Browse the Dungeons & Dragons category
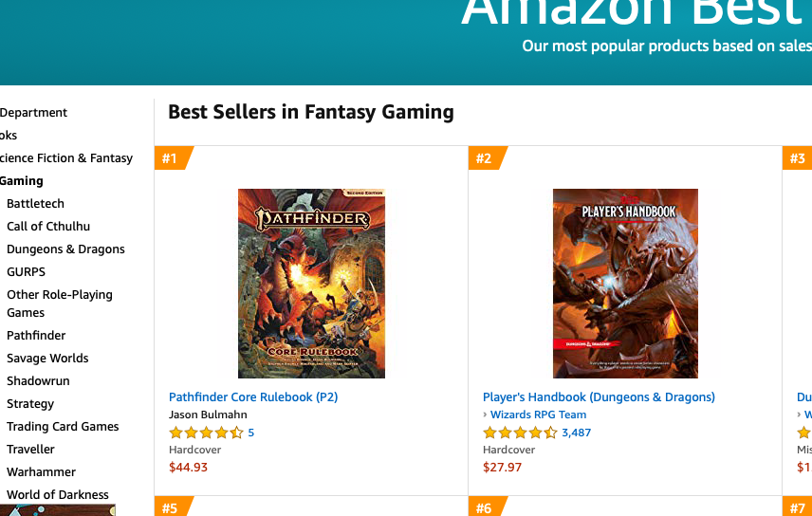This screenshot has width=812, height=516. 65,249
